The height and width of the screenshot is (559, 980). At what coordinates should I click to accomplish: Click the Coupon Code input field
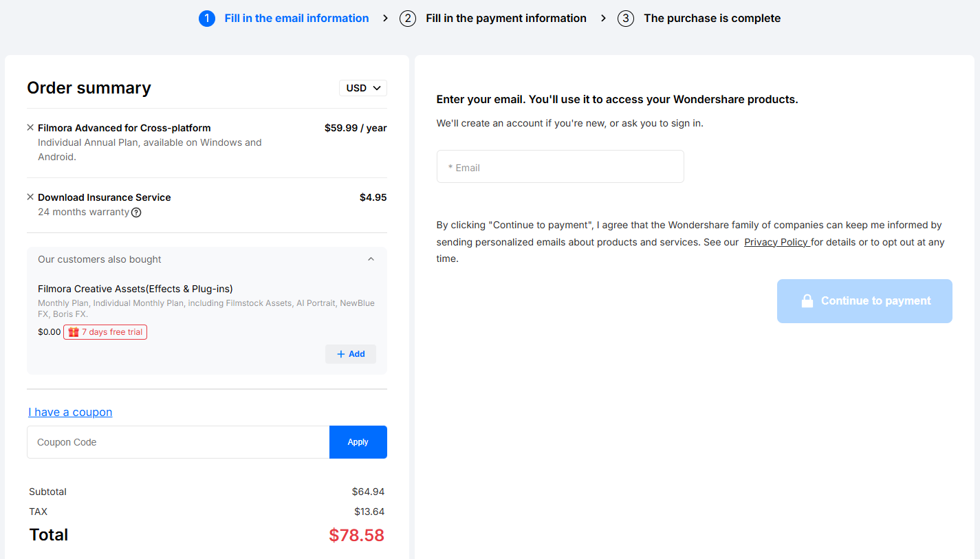(178, 442)
